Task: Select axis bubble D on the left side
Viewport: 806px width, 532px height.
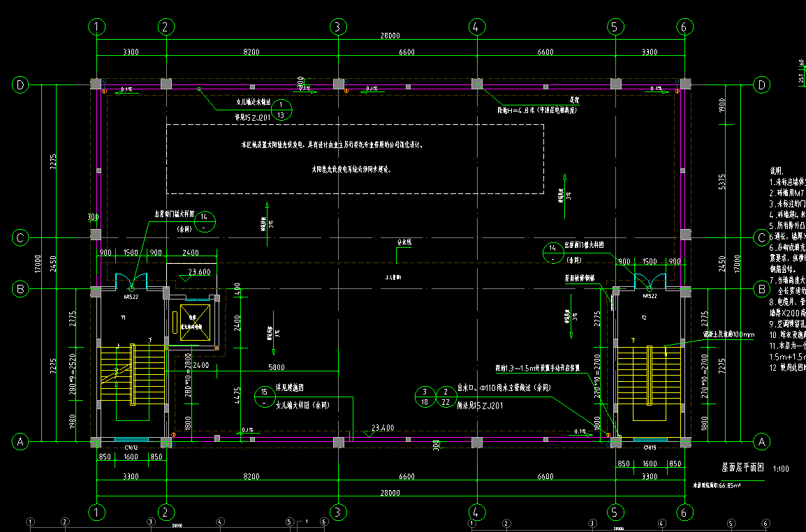Action: point(20,85)
